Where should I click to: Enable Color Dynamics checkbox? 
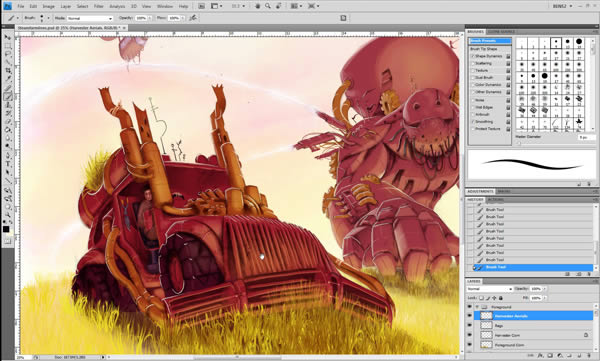pyautogui.click(x=473, y=85)
